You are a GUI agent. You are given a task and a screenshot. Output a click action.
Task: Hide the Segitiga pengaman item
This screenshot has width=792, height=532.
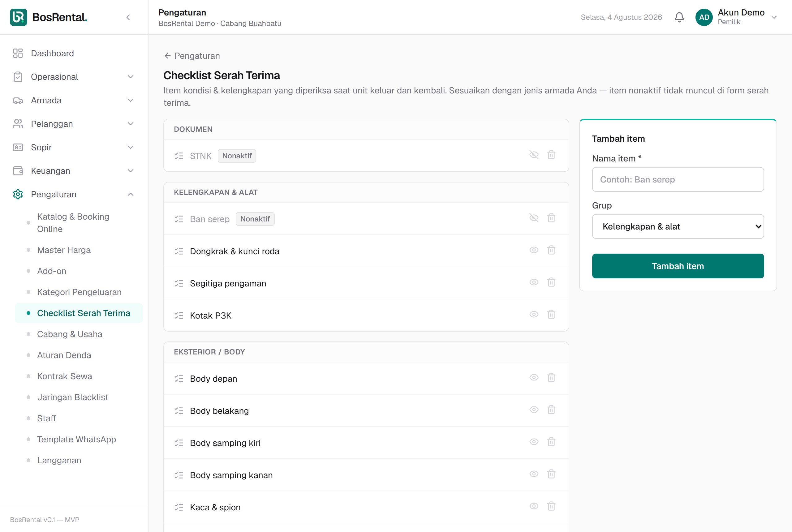[534, 283]
